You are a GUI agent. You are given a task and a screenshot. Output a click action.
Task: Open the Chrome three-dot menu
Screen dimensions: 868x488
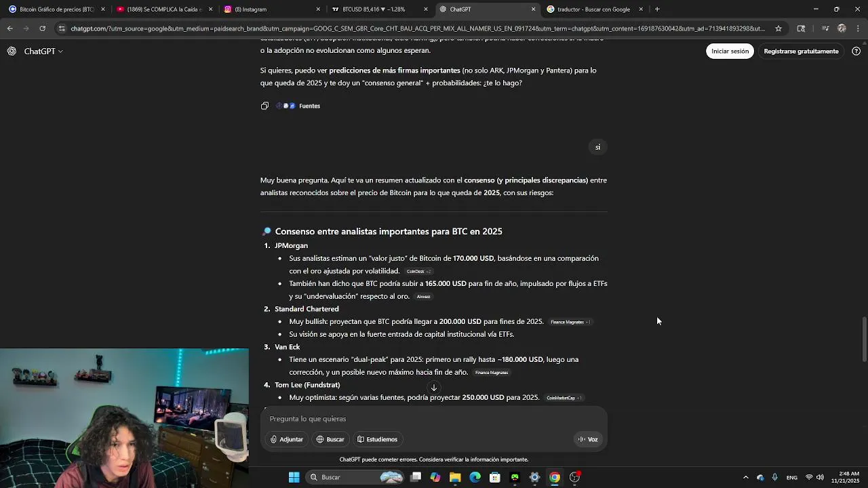click(858, 28)
